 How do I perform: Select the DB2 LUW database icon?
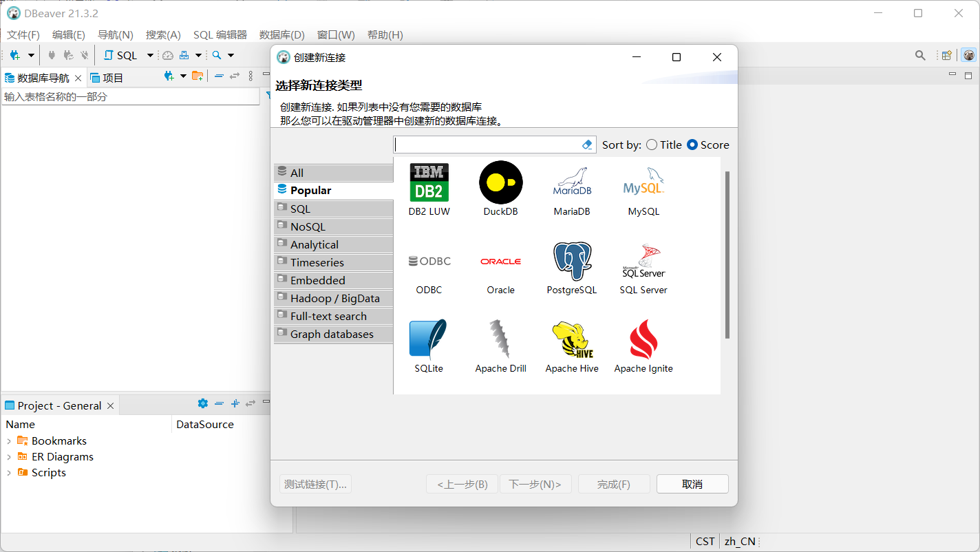pyautogui.click(x=429, y=182)
